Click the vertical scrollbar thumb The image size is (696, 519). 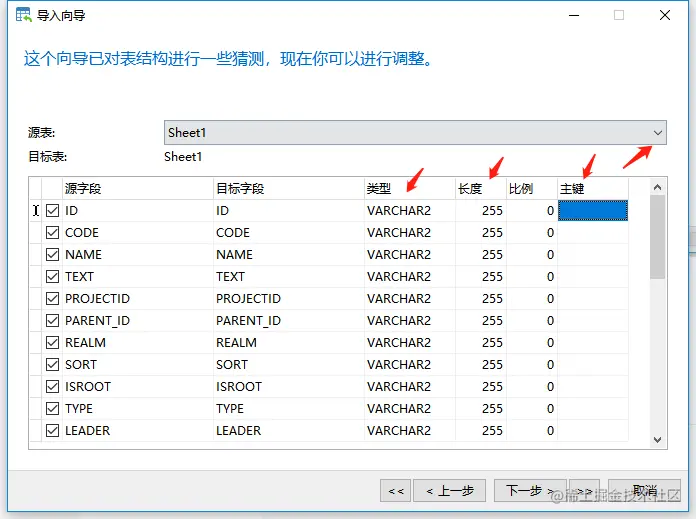(x=658, y=238)
